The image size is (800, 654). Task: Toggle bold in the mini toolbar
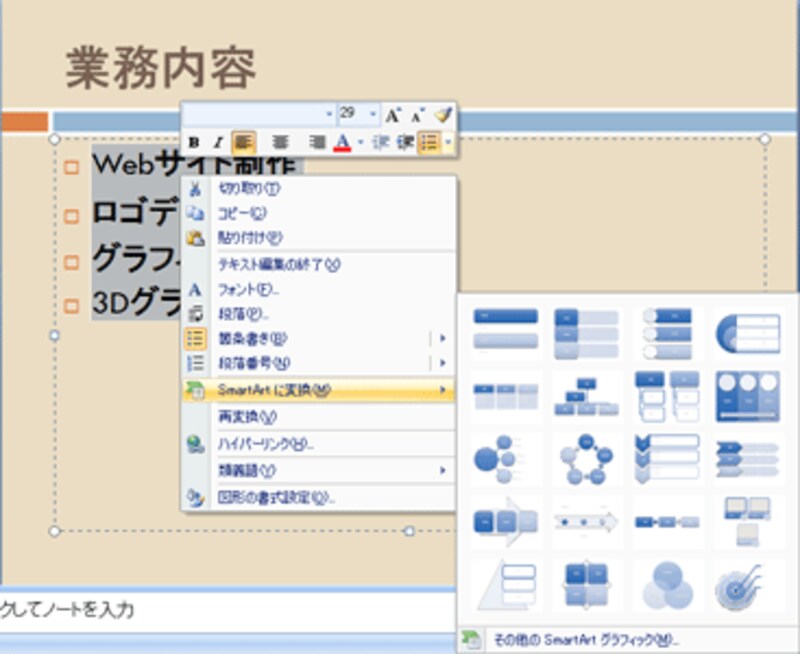pos(194,142)
